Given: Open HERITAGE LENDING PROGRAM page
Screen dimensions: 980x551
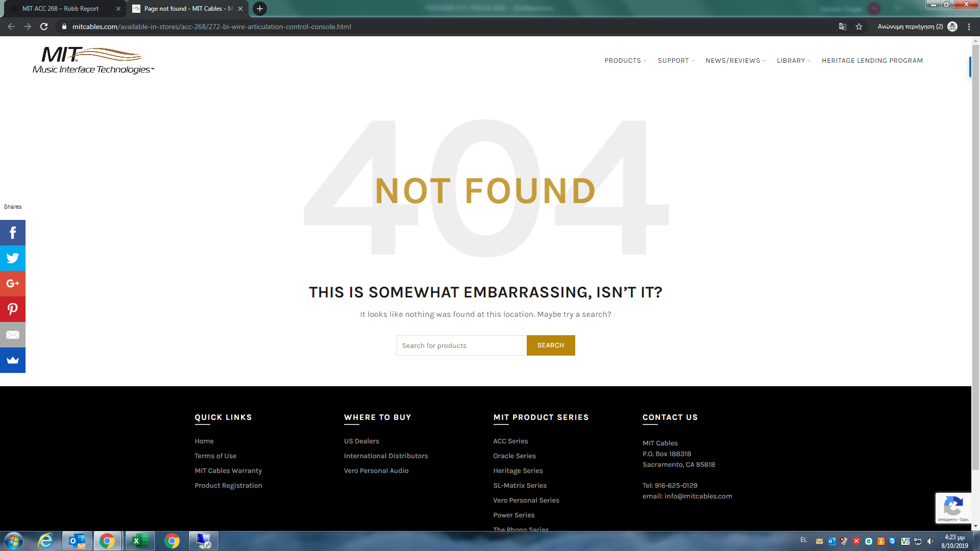Looking at the screenshot, I should coord(872,61).
